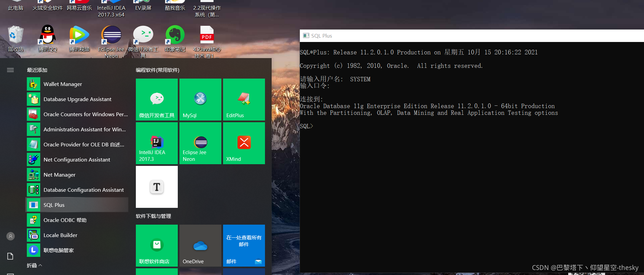Open Wallet Manager from start menu list
Image resolution: width=644 pixels, height=275 pixels.
[x=77, y=84]
